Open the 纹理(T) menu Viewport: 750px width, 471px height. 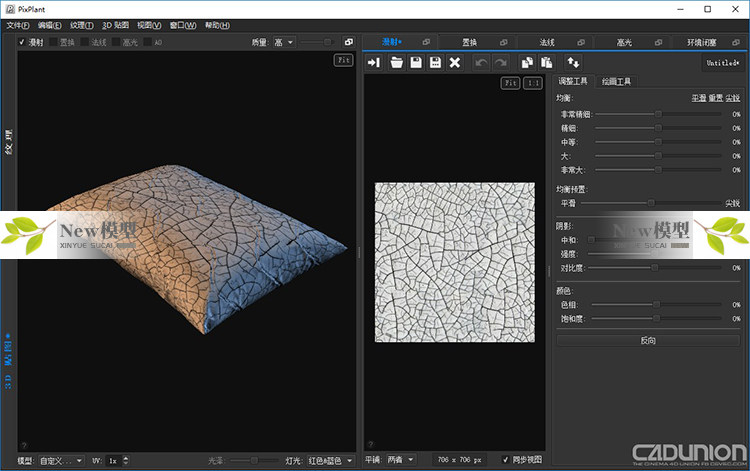(81, 25)
